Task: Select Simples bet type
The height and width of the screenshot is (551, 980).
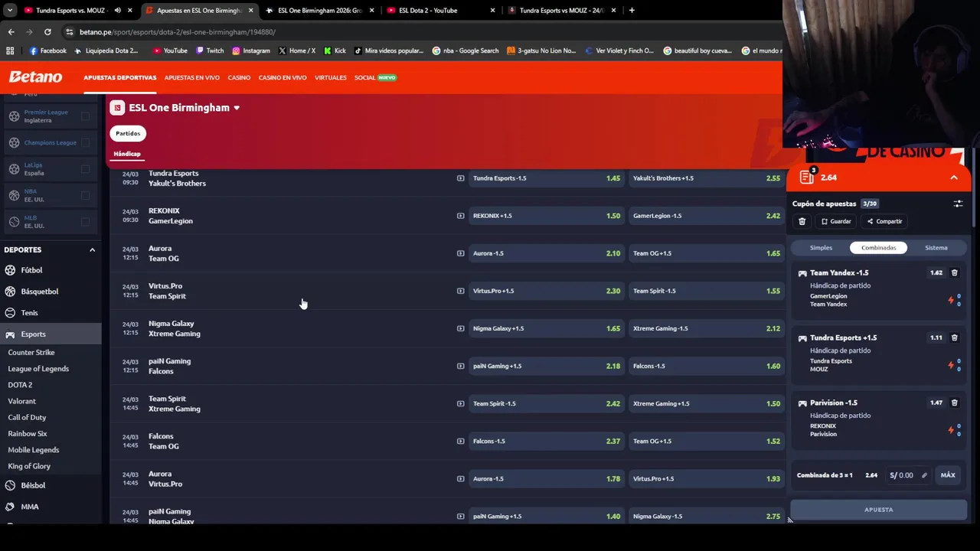Action: (x=821, y=248)
